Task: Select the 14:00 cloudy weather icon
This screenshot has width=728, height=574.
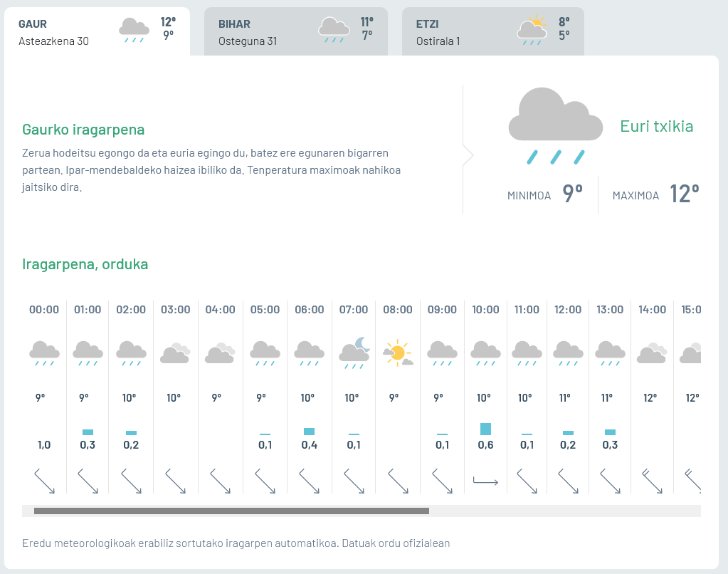Action: 652,353
